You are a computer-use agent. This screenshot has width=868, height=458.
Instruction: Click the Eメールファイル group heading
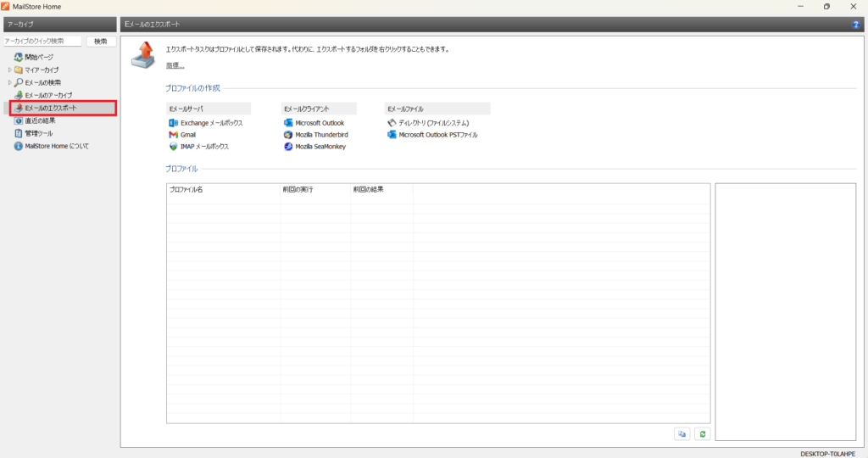tap(437, 109)
